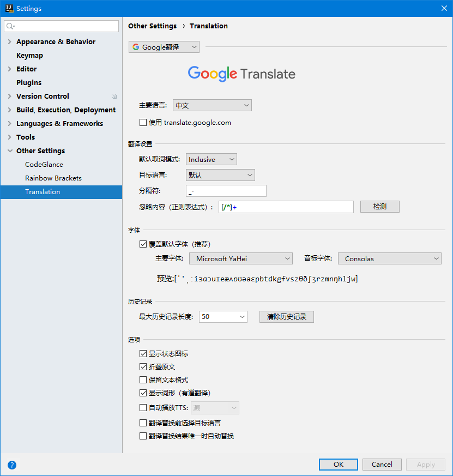The width and height of the screenshot is (453, 476).
Task: Collapse the Other Settings node
Action: tap(10, 151)
